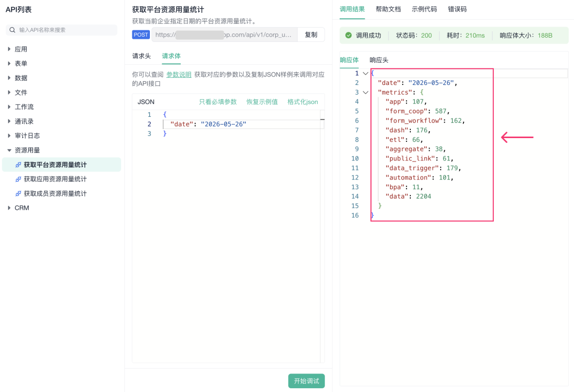Click link icon beside 获取平台资源用量统计
This screenshot has width=574, height=392.
coord(18,165)
